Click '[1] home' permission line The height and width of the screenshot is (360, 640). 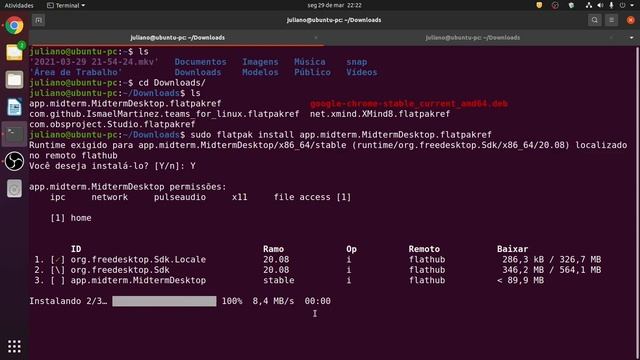pyautogui.click(x=71, y=218)
